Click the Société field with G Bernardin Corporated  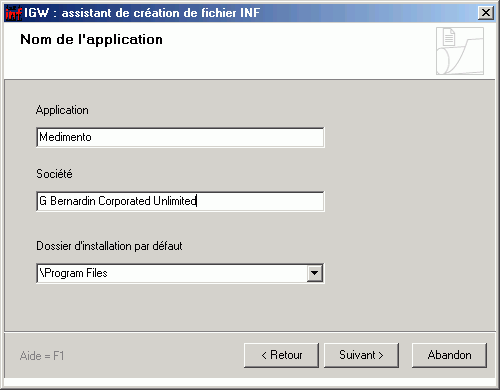[180, 201]
